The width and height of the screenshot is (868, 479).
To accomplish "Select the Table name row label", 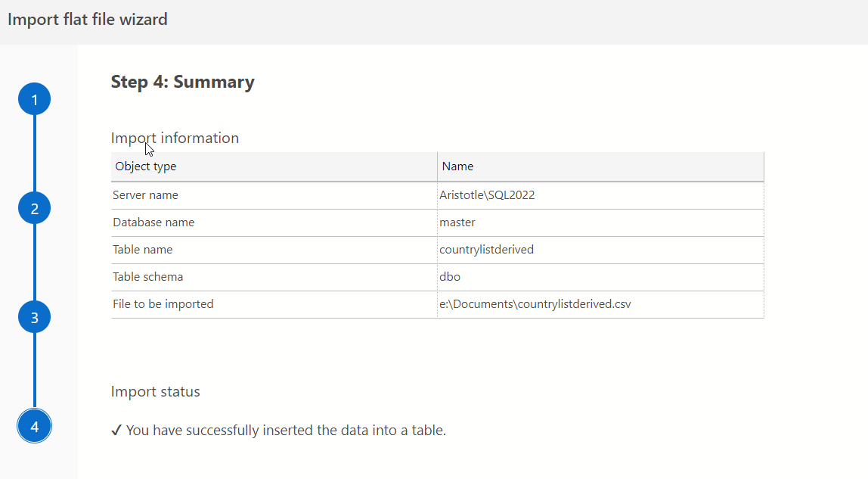I will (x=143, y=250).
